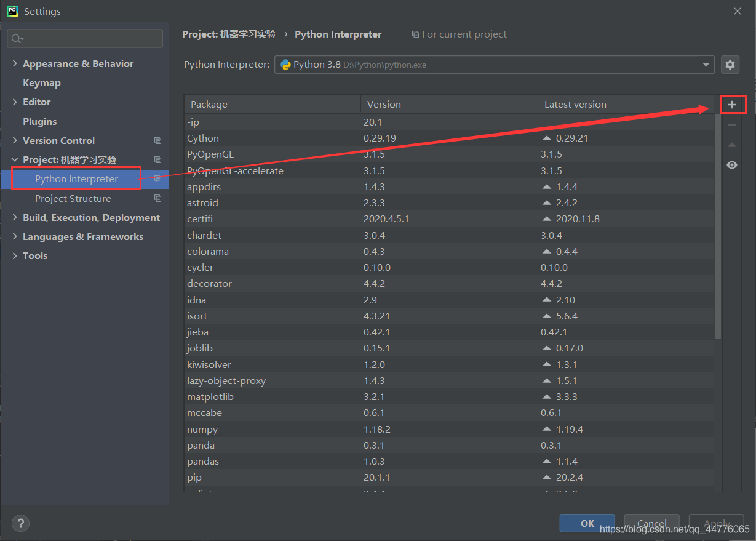Click the search magnifier icon in settings

click(17, 39)
